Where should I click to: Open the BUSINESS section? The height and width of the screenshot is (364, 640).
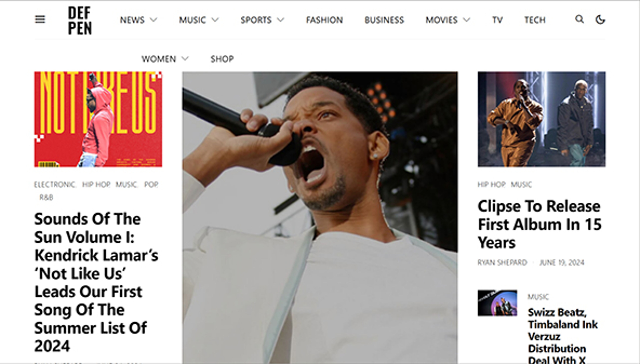(384, 20)
